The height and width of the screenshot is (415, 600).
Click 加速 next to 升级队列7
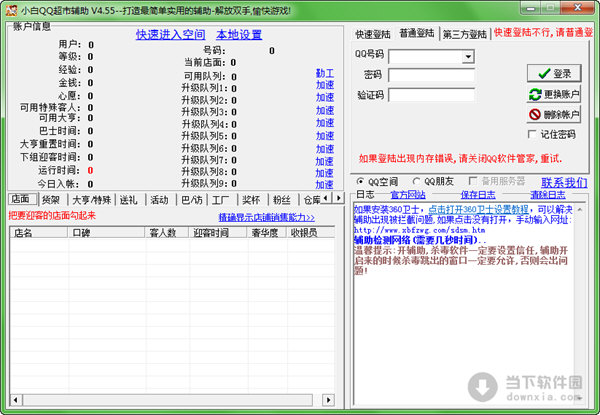(324, 161)
